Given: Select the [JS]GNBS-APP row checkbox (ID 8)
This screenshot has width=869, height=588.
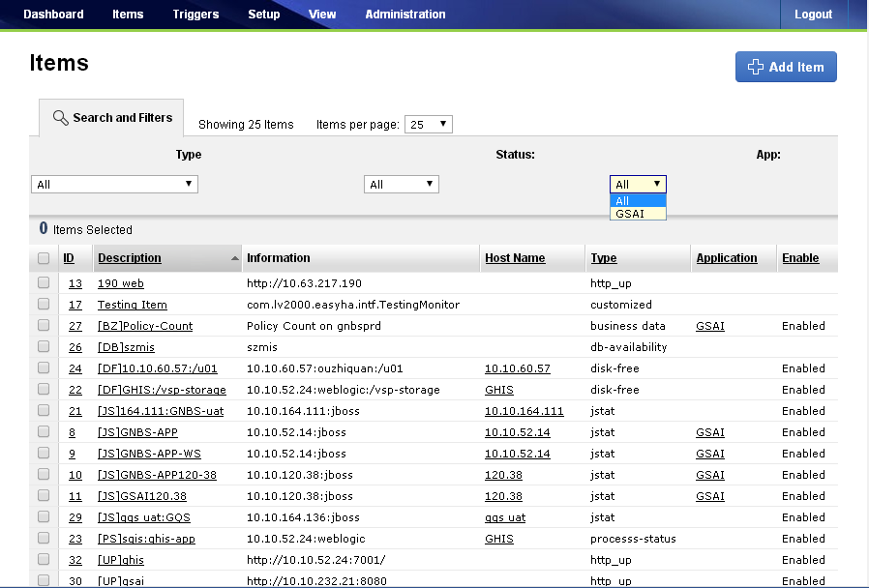Looking at the screenshot, I should click(44, 432).
